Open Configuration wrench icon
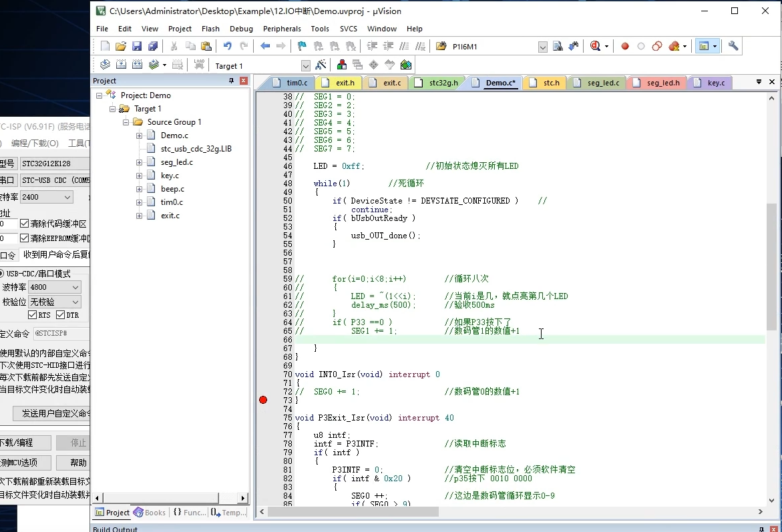The width and height of the screenshot is (782, 532). (733, 46)
